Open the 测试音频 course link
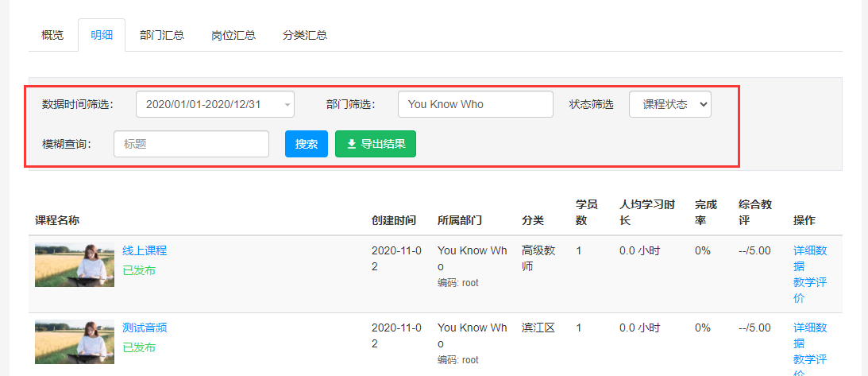The image size is (868, 376). click(x=145, y=328)
